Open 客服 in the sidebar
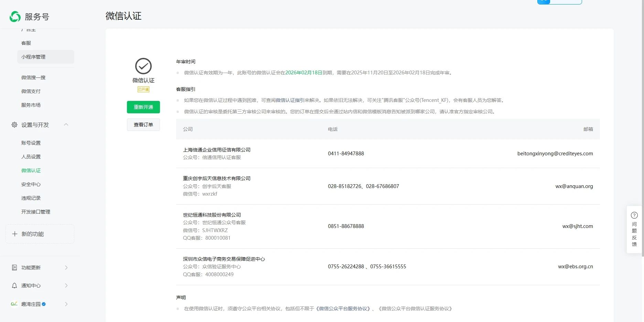 [26, 43]
